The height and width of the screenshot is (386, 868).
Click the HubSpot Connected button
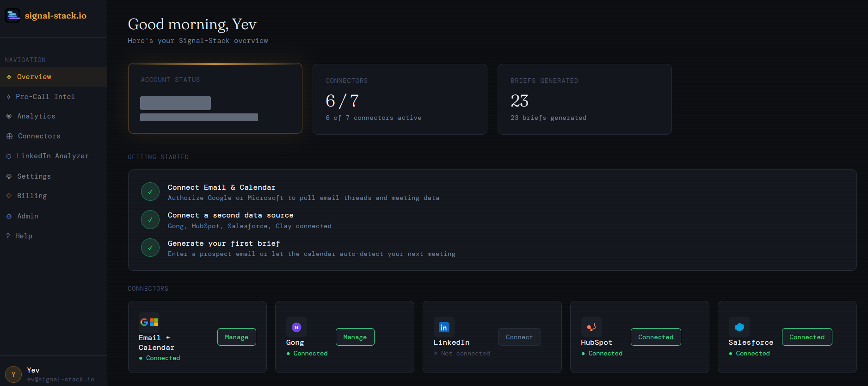click(x=656, y=337)
